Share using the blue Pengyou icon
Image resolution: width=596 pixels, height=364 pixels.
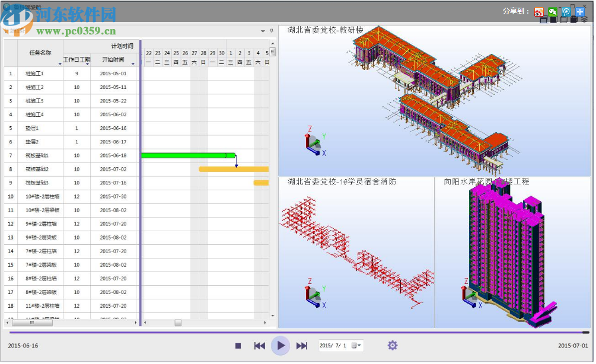coord(566,12)
